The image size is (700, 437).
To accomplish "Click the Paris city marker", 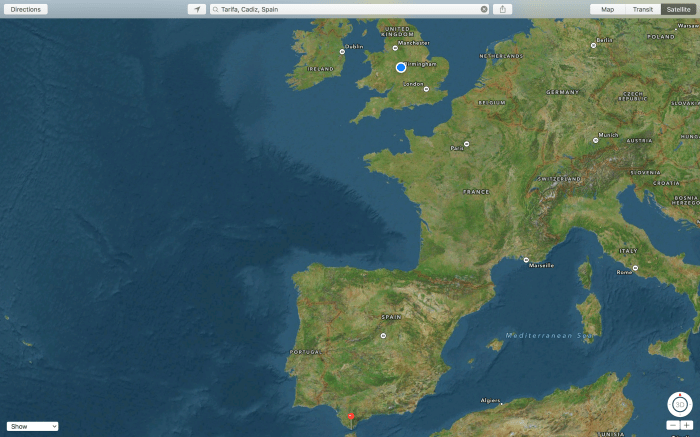I will pos(466,143).
